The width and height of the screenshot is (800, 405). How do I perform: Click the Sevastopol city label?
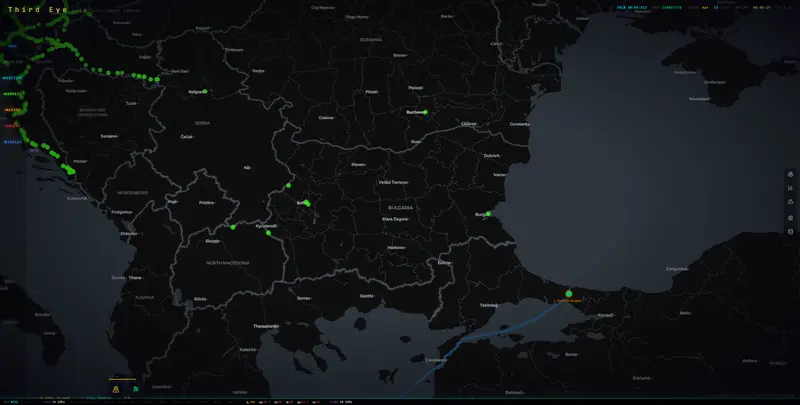(699, 99)
